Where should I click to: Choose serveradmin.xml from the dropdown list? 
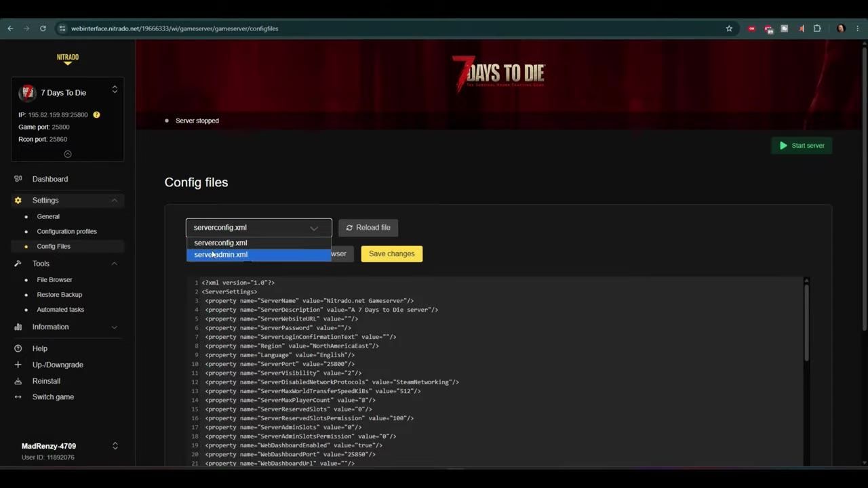[259, 255]
